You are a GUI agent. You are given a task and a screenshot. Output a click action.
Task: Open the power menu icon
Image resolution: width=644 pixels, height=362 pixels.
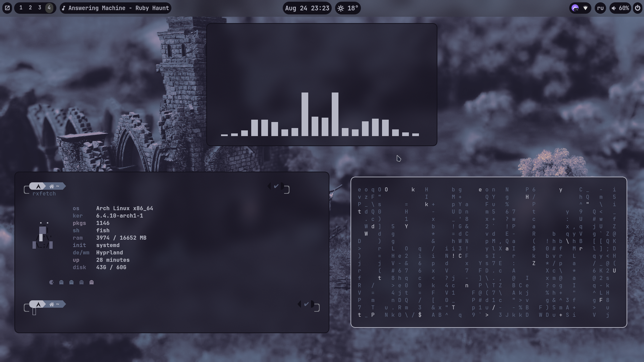638,8
